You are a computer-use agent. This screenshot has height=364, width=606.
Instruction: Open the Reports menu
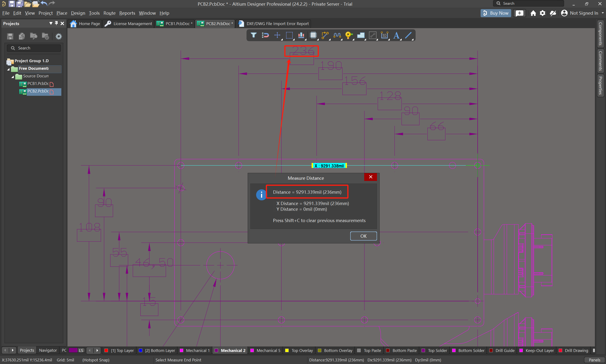point(127,13)
